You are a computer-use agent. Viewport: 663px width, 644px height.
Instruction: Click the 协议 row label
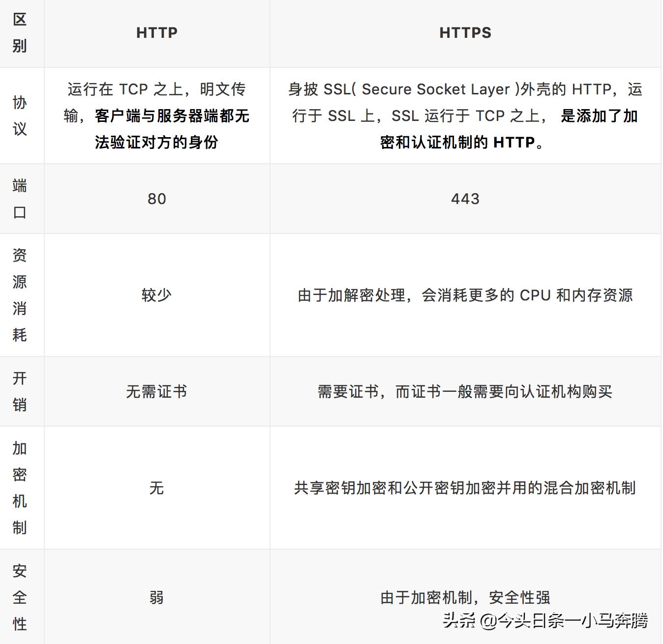(x=20, y=117)
